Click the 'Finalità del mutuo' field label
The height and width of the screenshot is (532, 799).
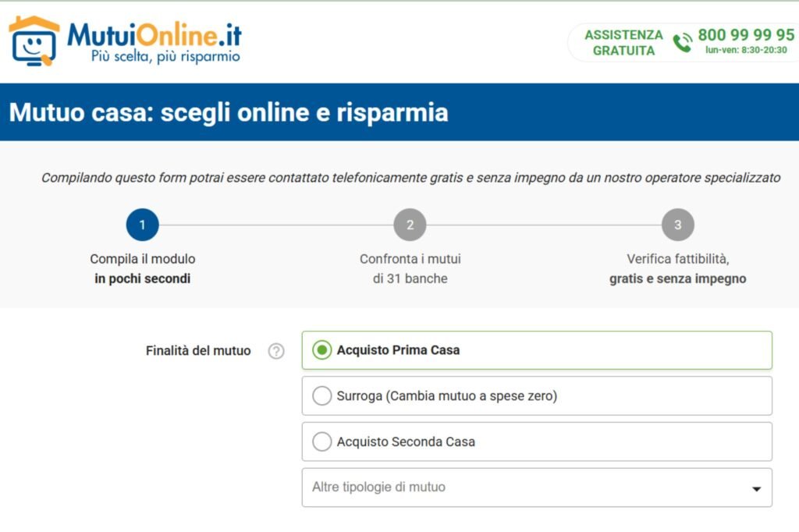pos(198,351)
